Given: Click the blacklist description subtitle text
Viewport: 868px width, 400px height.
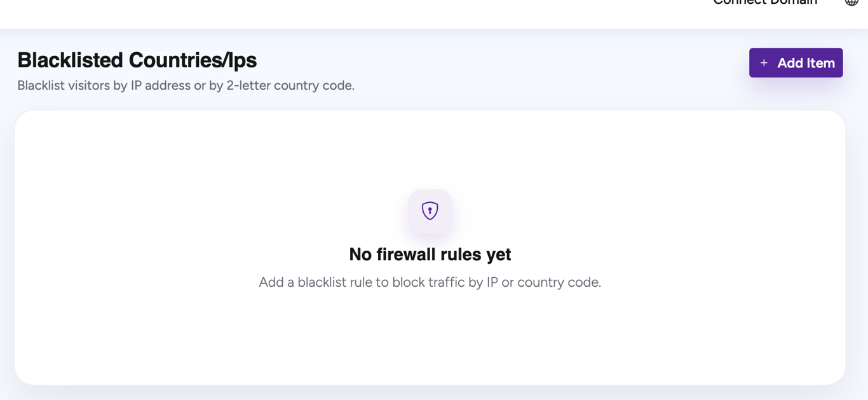Looking at the screenshot, I should (186, 85).
